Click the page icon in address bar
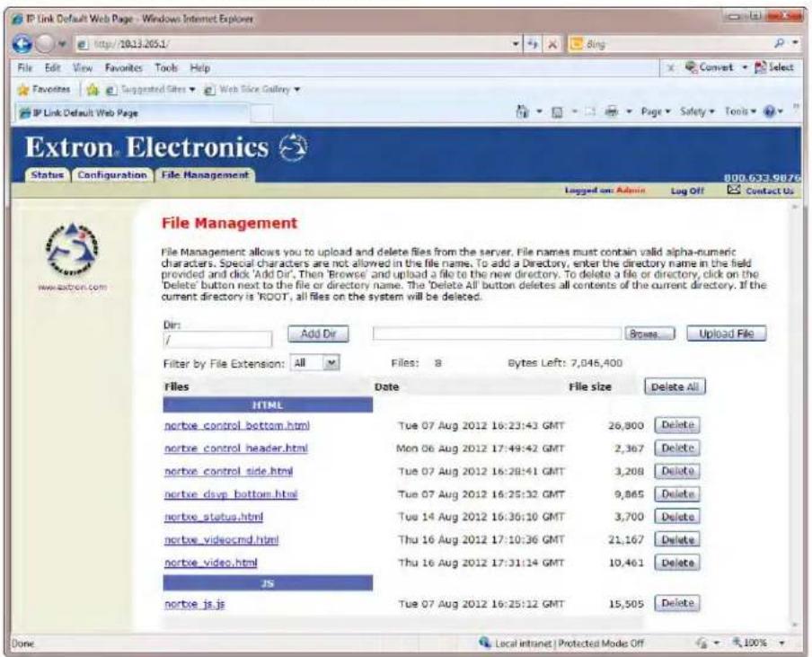812x657 pixels. coord(83,45)
